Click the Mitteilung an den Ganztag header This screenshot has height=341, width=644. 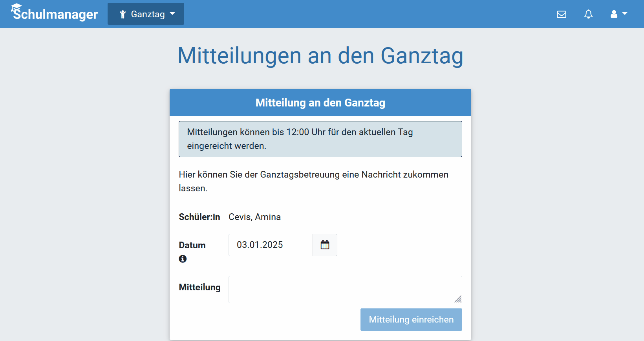pos(320,103)
